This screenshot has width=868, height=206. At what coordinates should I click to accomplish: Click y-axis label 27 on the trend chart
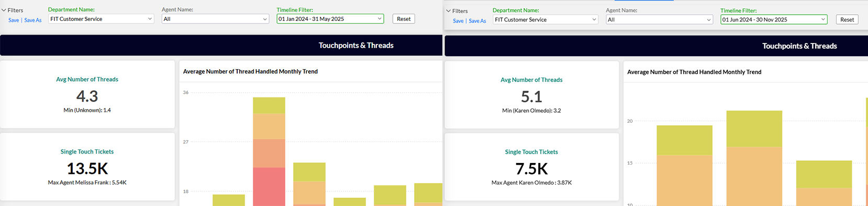(185, 142)
